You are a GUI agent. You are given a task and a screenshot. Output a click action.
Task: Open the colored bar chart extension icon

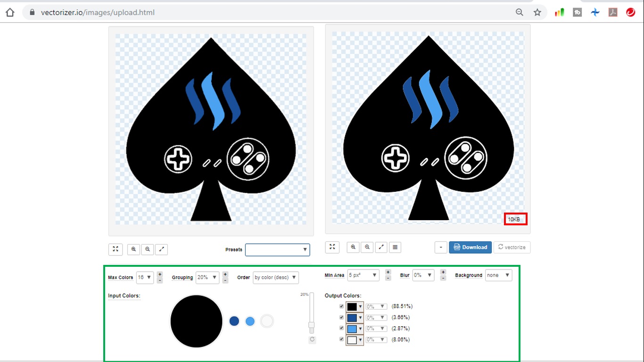pyautogui.click(x=560, y=12)
